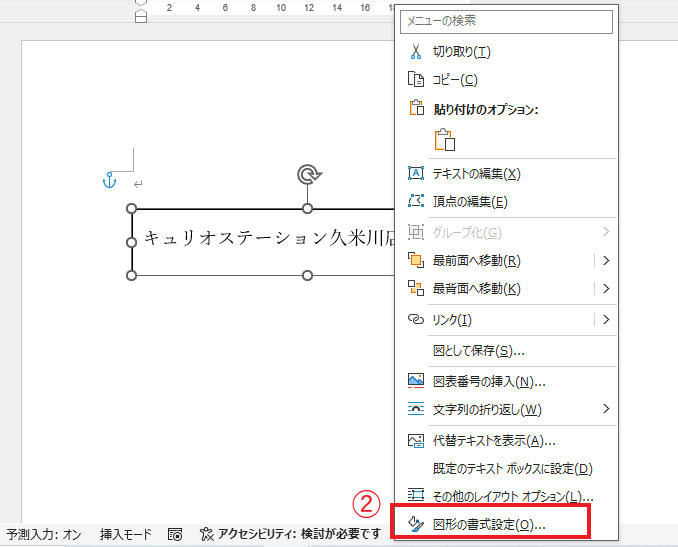This screenshot has height=547, width=678.
Task: Click the blue anchor icon in document
Action: [x=109, y=180]
